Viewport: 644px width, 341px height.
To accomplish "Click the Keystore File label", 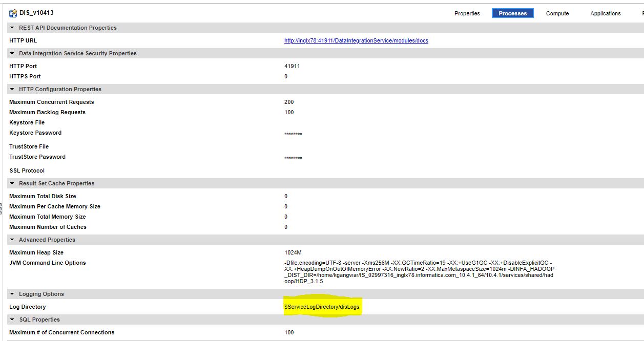I will coord(27,122).
